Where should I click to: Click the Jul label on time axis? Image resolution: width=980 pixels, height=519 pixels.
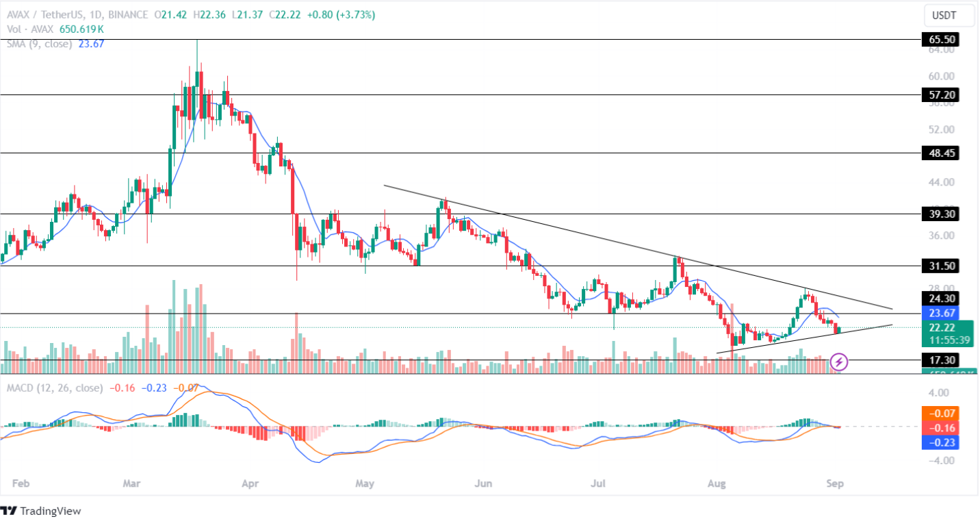pyautogui.click(x=598, y=483)
